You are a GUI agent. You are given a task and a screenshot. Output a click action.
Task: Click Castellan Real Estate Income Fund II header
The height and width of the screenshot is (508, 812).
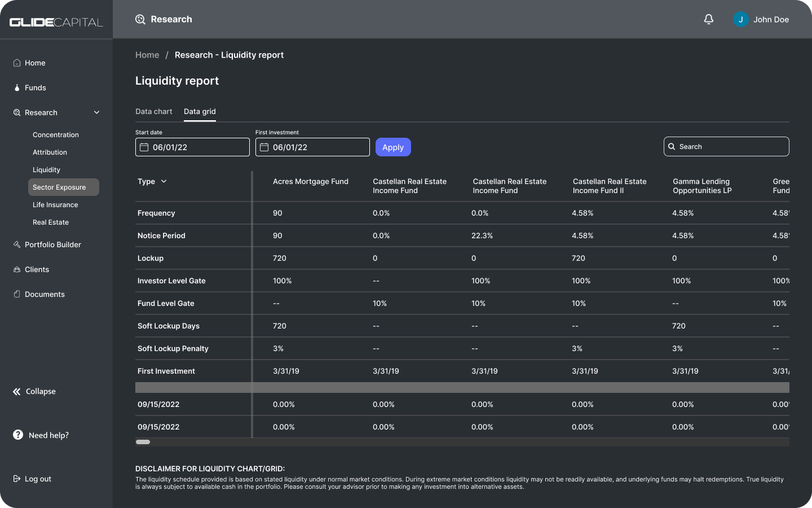[610, 186]
